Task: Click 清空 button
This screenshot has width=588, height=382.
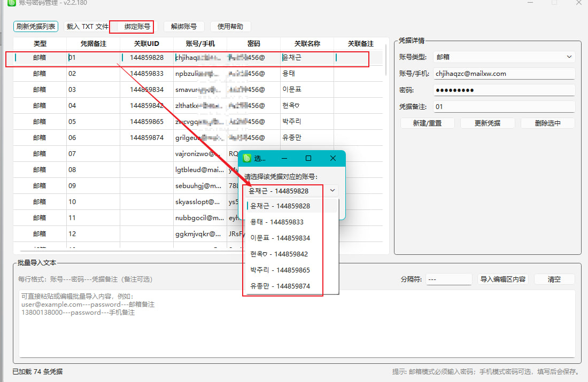Action: [554, 279]
